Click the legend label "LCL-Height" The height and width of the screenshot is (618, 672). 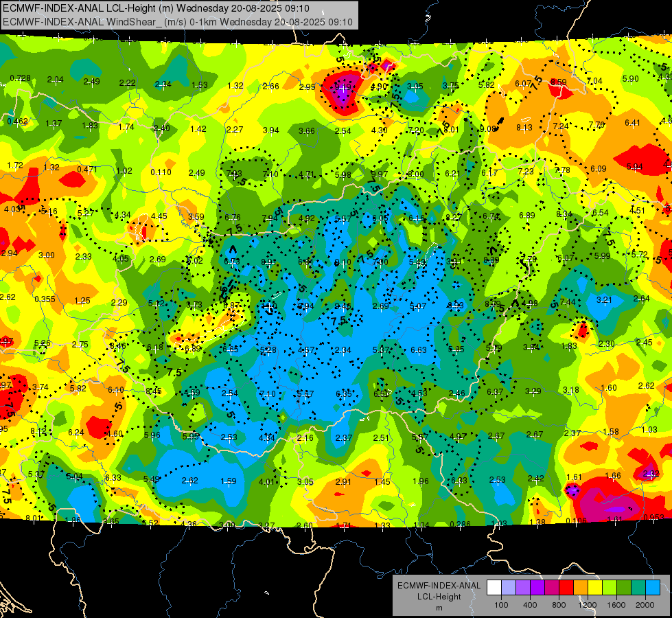coord(439,597)
